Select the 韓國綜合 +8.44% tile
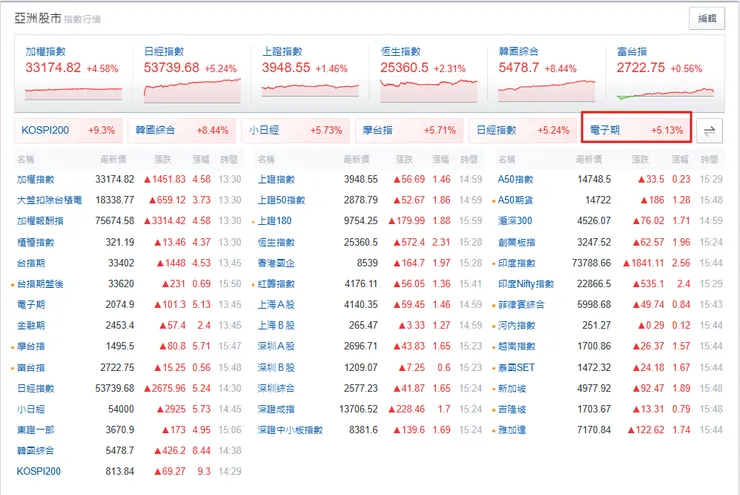This screenshot has height=495, width=740. [182, 130]
